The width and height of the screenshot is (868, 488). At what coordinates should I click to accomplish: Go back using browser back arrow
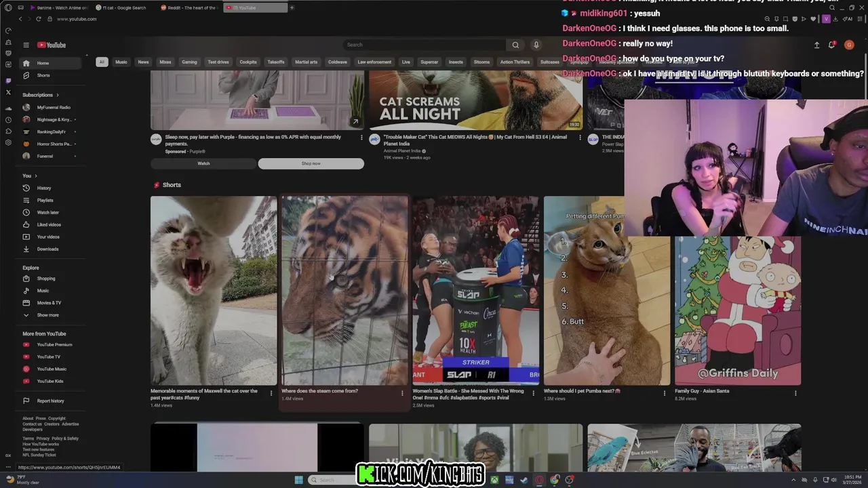pyautogui.click(x=20, y=19)
